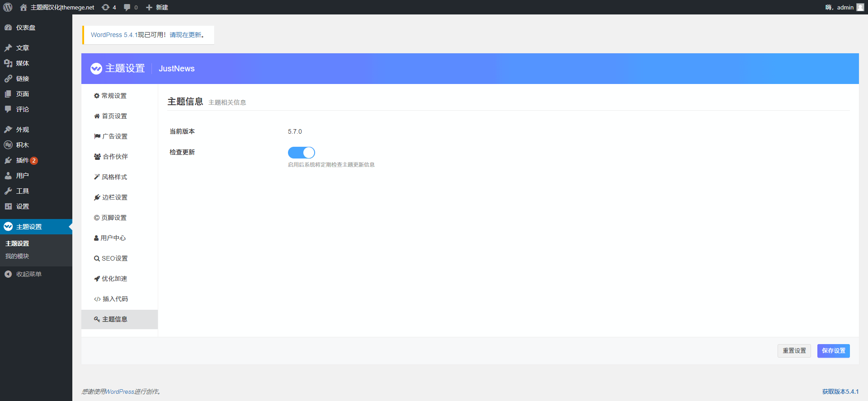Click the 外观 paintbrush icon
Screen dimensions: 868x401
pyautogui.click(x=8, y=130)
